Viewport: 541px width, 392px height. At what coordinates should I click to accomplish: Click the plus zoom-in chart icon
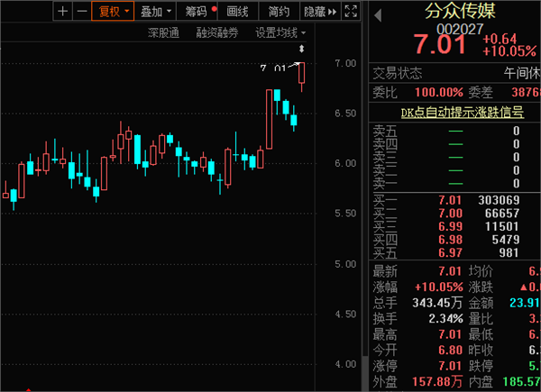[x=63, y=12]
